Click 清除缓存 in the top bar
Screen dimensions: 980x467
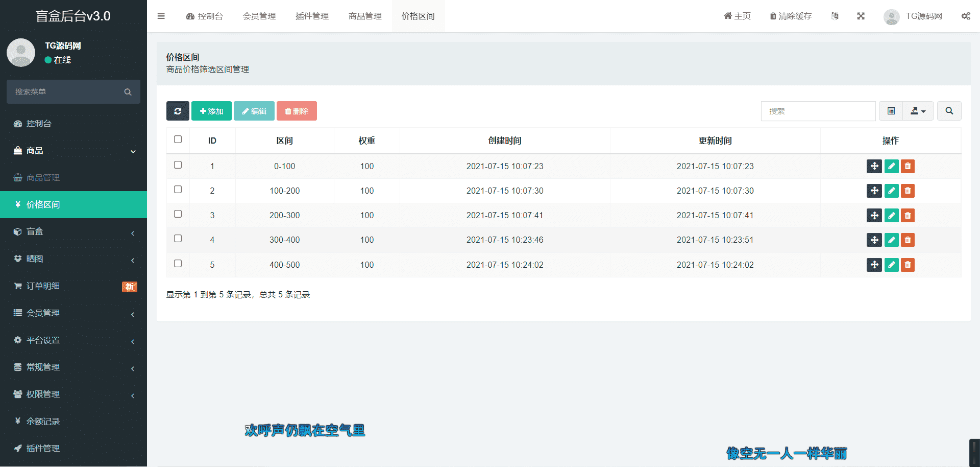coord(791,16)
